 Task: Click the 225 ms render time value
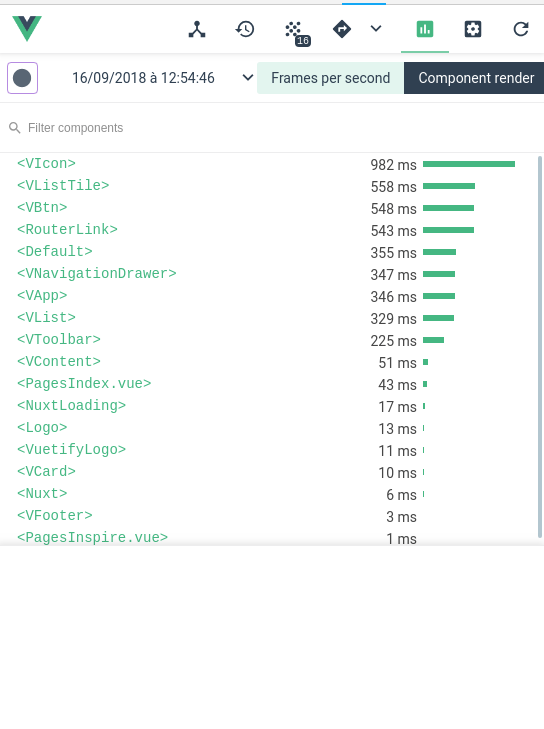[393, 341]
